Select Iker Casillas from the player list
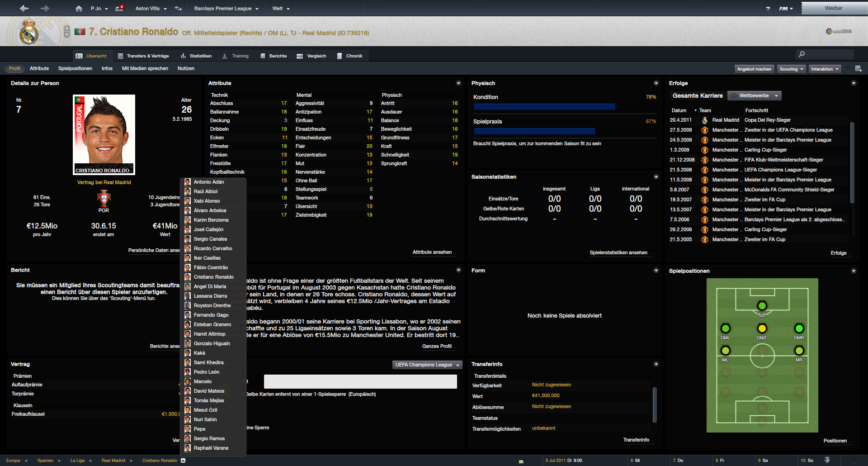 207,258
